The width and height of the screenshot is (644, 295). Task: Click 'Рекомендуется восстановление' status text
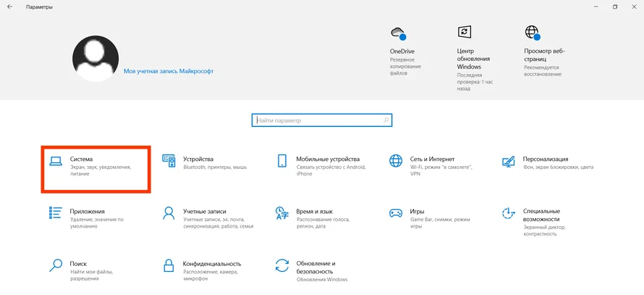click(543, 70)
